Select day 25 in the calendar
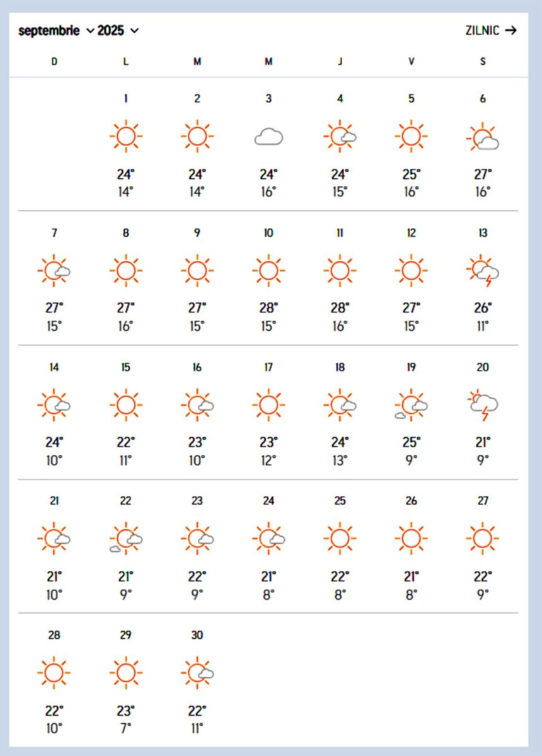The width and height of the screenshot is (542, 756). (x=340, y=501)
